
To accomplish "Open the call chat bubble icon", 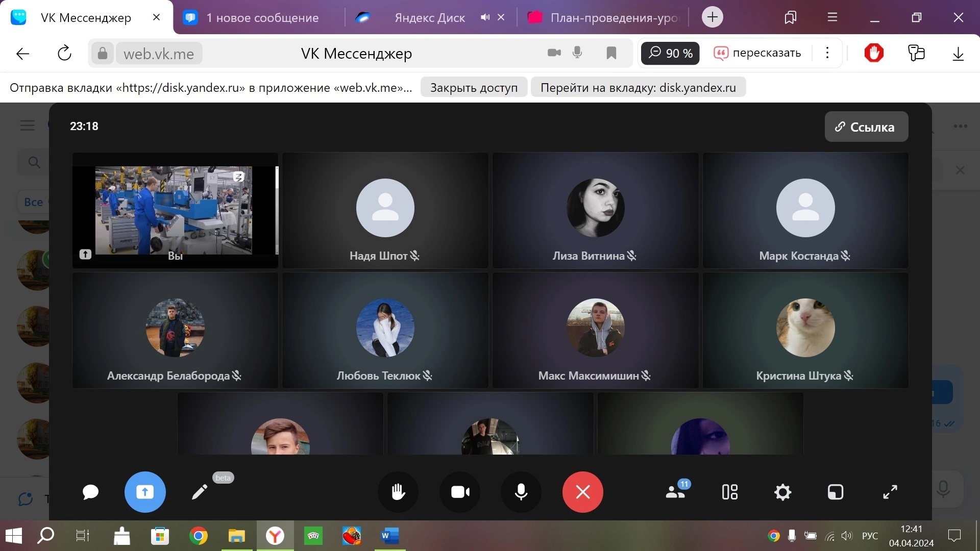I will [x=90, y=492].
